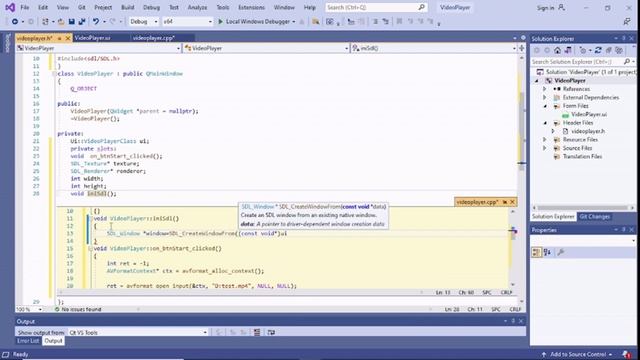Click the Save All icon in toolbar
Screen dimensions: 640x360
click(82, 22)
